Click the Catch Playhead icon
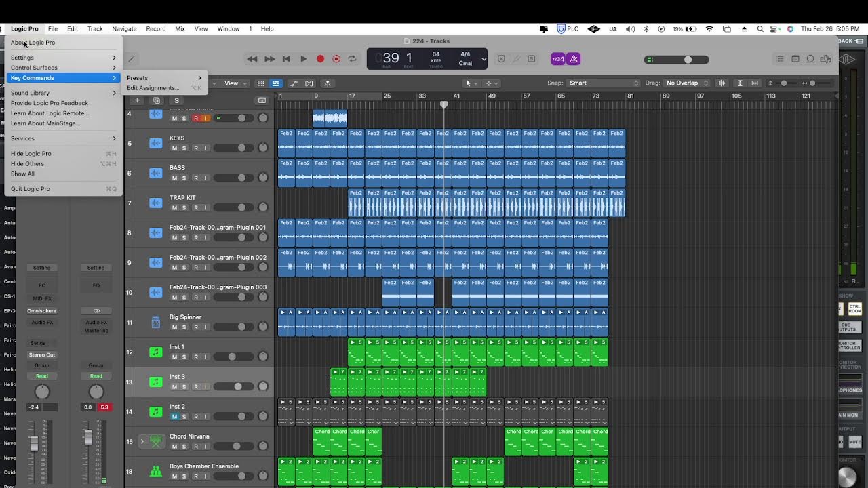This screenshot has height=488, width=868. click(x=328, y=83)
